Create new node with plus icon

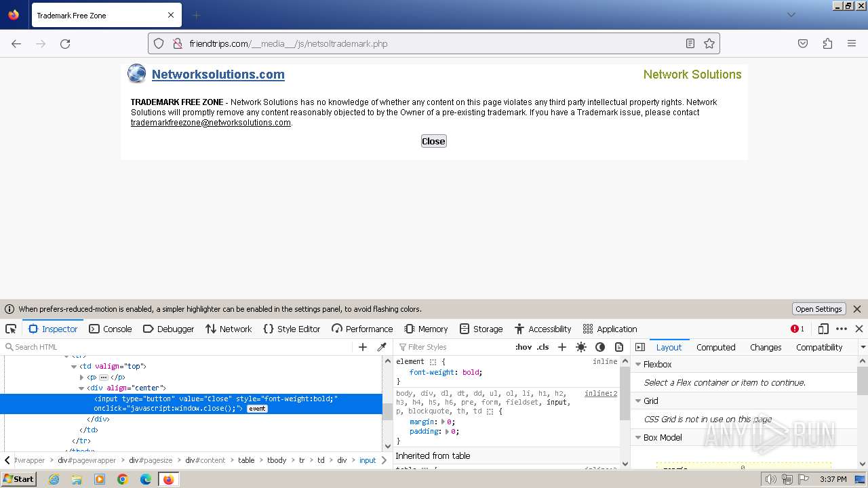click(x=363, y=347)
